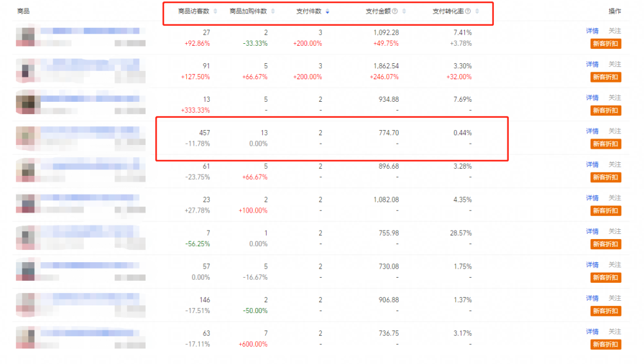Show the help tooltip icon for 支付转化率
644x364 pixels.
pyautogui.click(x=468, y=11)
